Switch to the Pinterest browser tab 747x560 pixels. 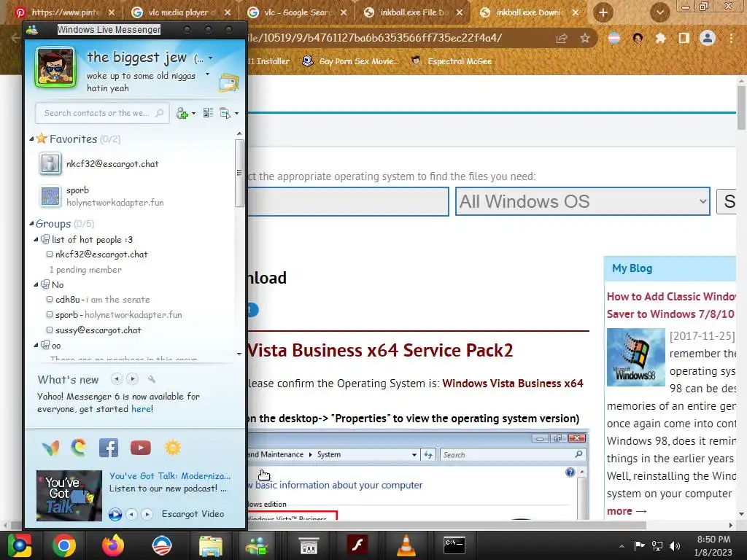point(65,12)
